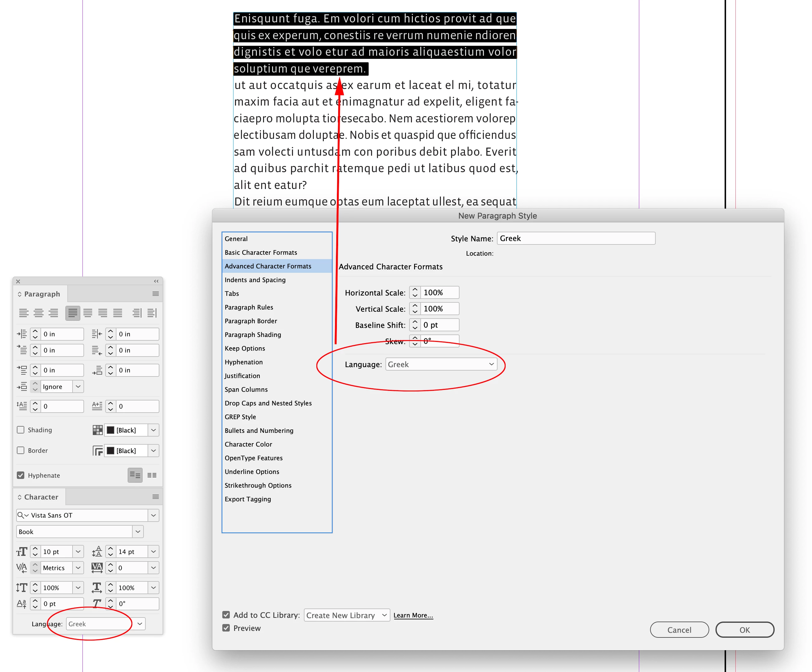The width and height of the screenshot is (812, 672).
Task: Switch to the Hyphenation section
Action: [243, 362]
